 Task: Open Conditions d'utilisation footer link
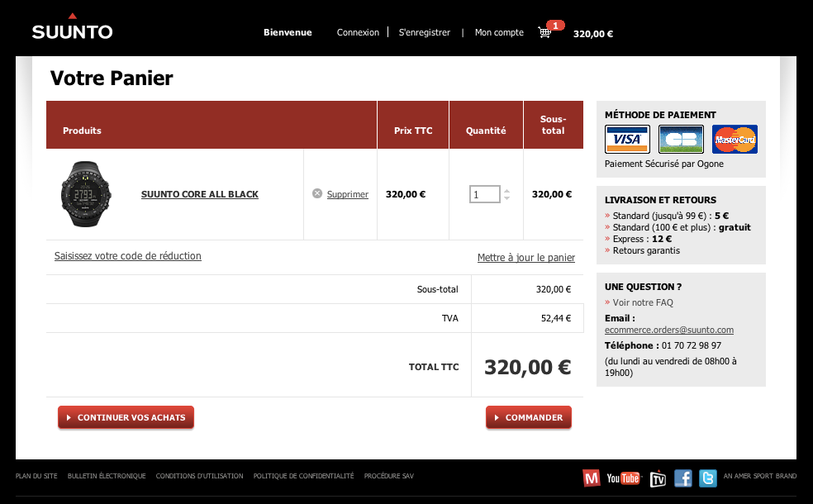(200, 476)
